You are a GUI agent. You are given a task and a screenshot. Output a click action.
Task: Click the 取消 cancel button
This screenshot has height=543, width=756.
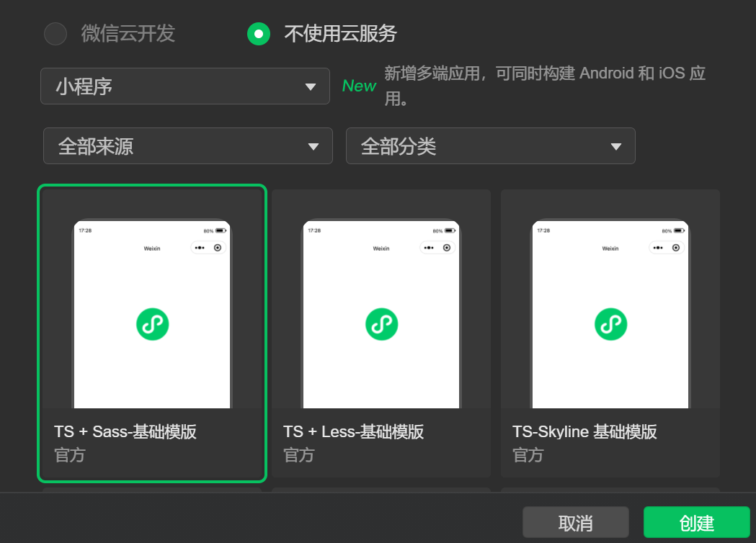pos(576,522)
